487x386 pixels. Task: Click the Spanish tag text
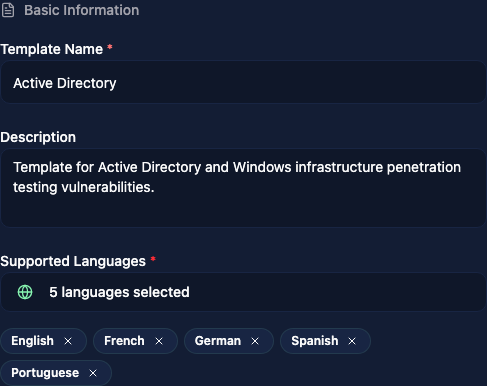tap(315, 341)
